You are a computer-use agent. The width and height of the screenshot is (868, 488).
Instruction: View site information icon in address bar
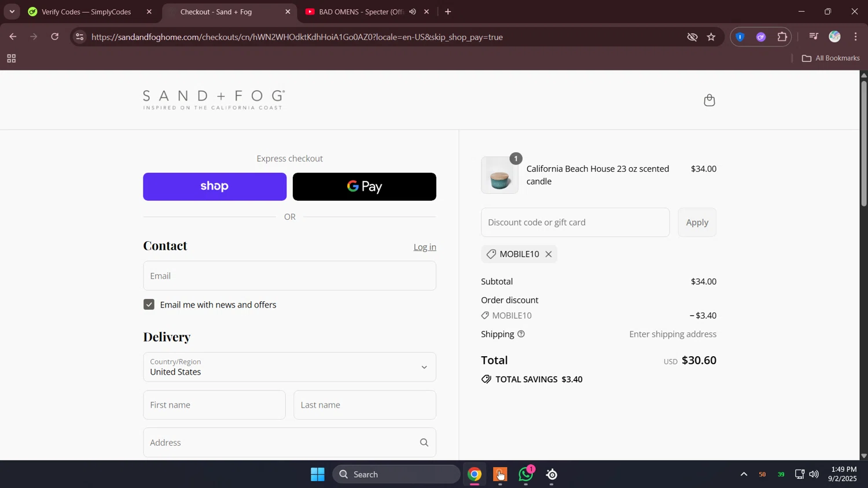click(x=80, y=37)
